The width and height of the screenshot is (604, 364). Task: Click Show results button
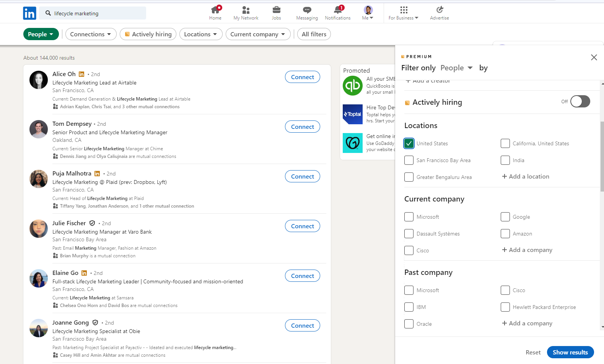coord(570,352)
